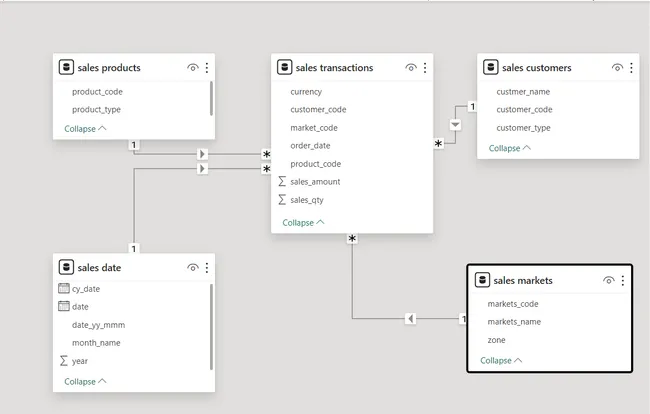Collapse the sales date table

click(x=85, y=381)
